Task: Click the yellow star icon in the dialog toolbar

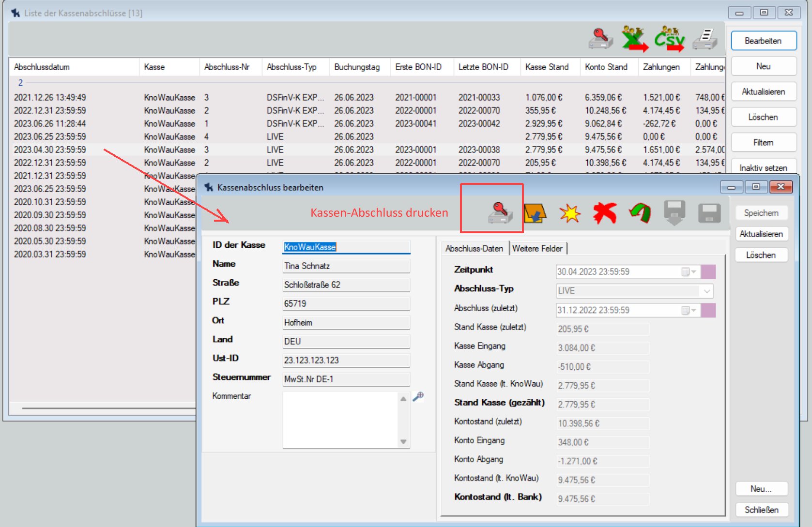Action: pyautogui.click(x=569, y=213)
